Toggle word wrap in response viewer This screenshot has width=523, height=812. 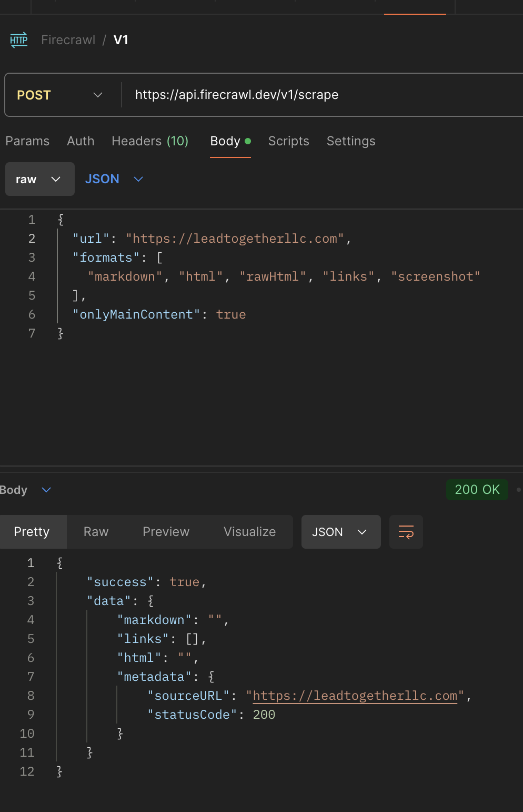406,532
